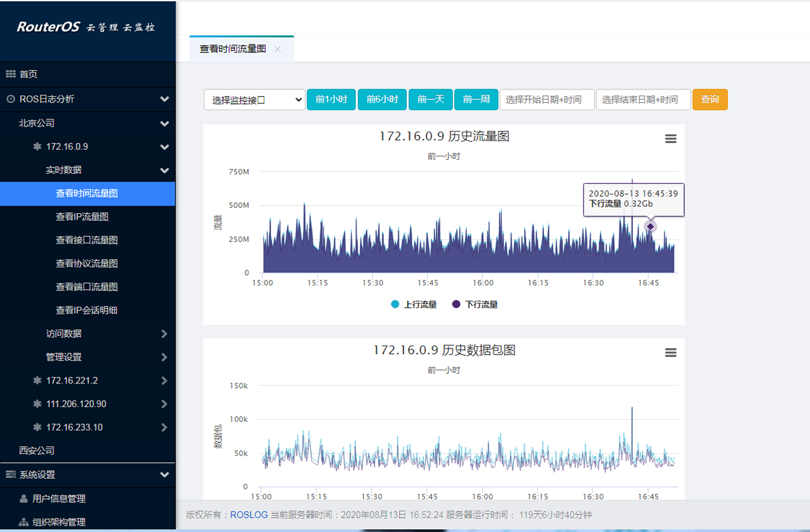Click the 查询 query button
The height and width of the screenshot is (532, 810).
[x=709, y=99]
